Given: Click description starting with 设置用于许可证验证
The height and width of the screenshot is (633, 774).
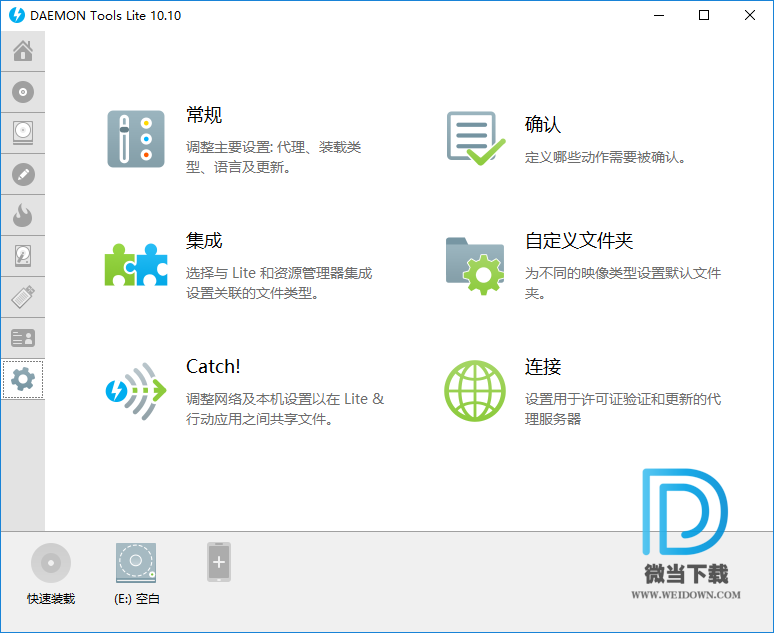Looking at the screenshot, I should (x=623, y=409).
